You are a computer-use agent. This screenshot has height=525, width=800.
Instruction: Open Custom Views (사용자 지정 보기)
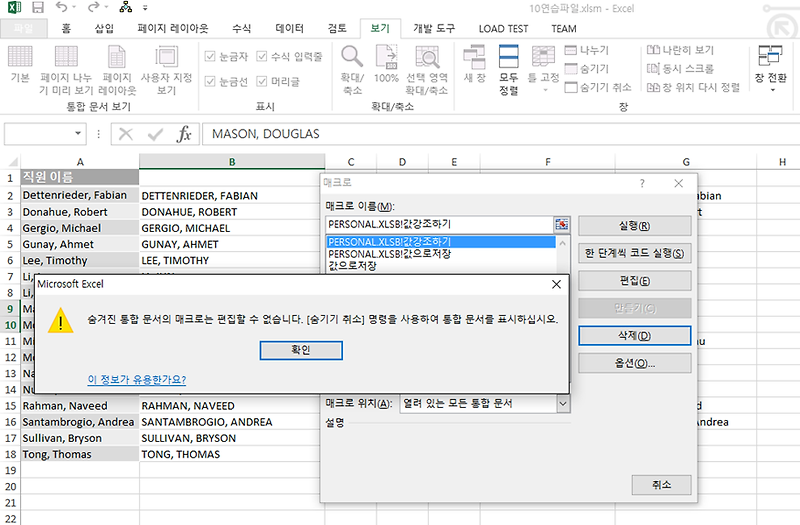tap(166, 70)
